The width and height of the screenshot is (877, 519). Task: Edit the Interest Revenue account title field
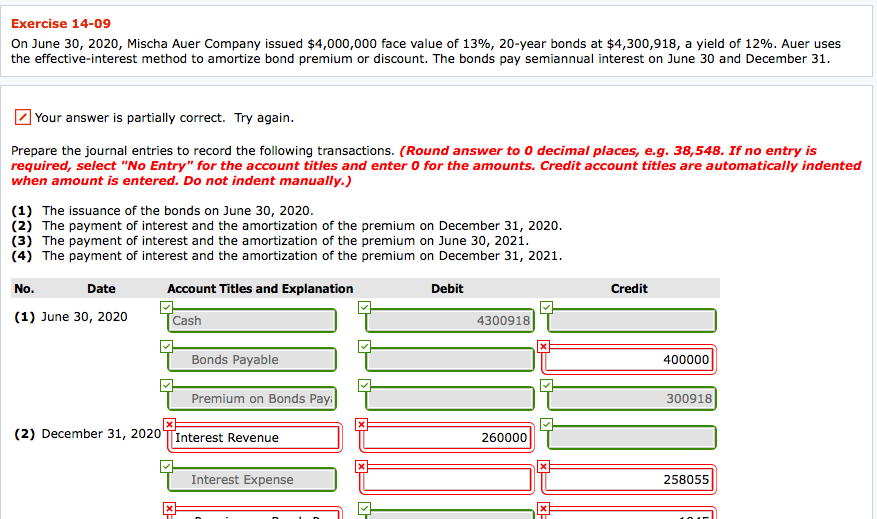point(255,438)
